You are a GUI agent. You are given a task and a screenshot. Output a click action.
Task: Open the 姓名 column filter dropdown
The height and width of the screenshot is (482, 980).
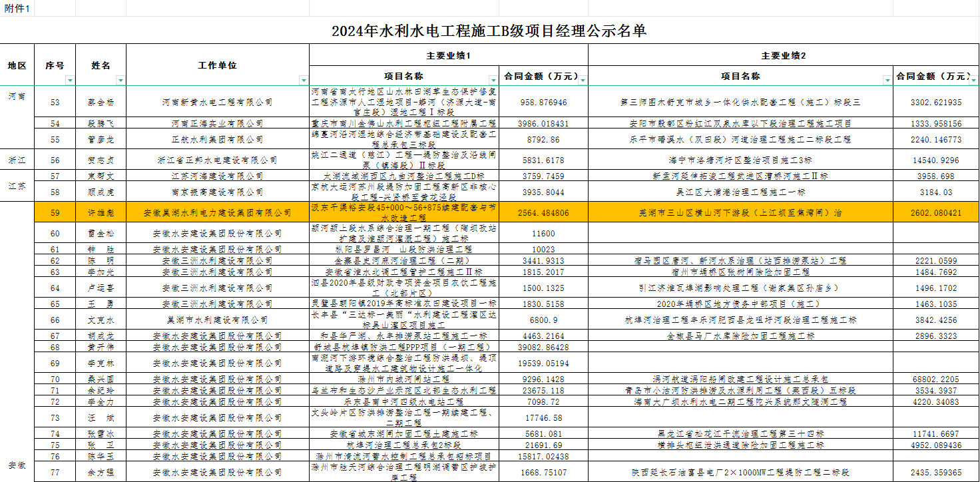[121, 81]
